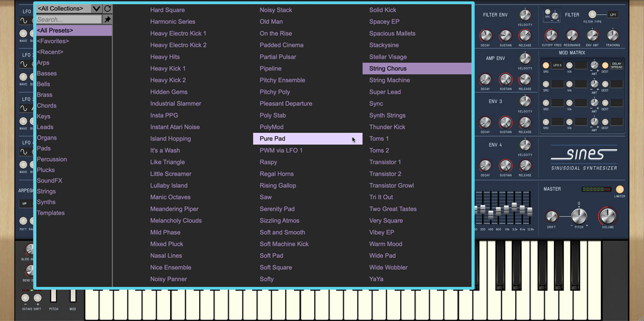The width and height of the screenshot is (644, 321).
Task: Load the String Chorus preset
Action: (x=417, y=69)
